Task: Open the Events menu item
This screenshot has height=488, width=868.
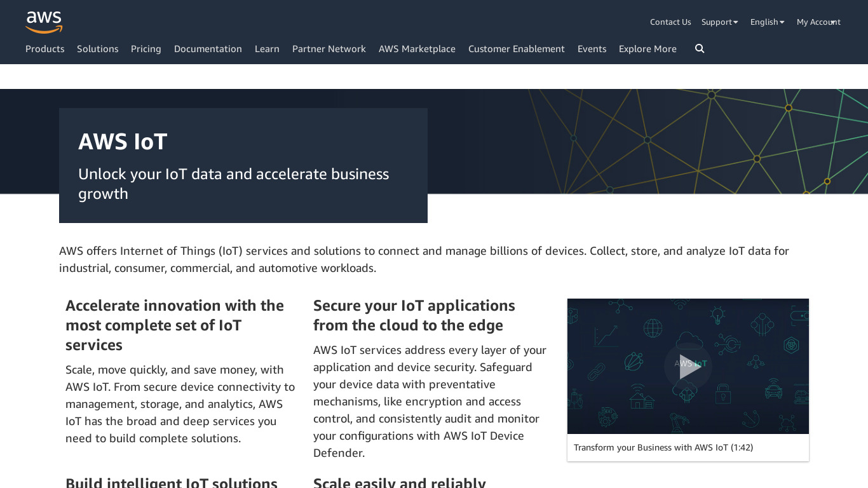Action: 592,49
